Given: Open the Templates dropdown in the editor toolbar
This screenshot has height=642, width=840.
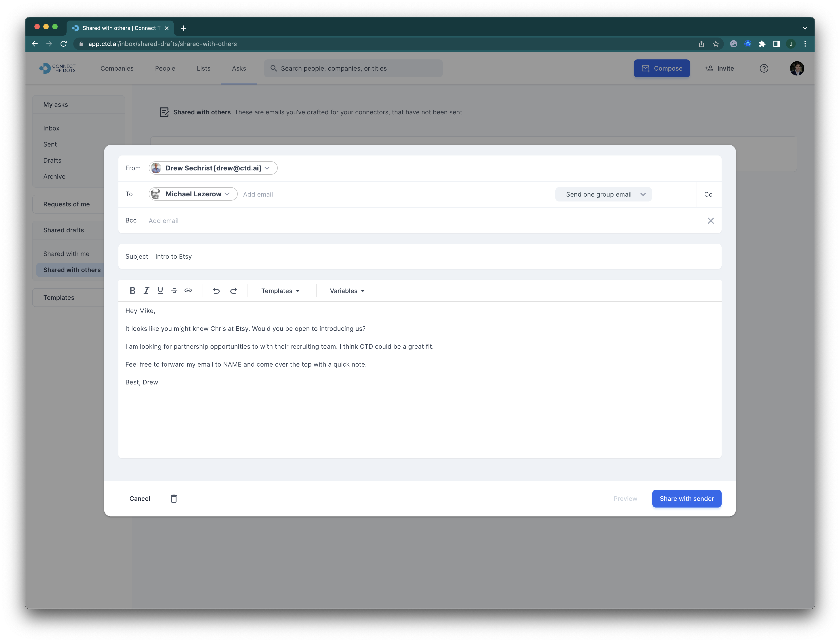Looking at the screenshot, I should 280,290.
